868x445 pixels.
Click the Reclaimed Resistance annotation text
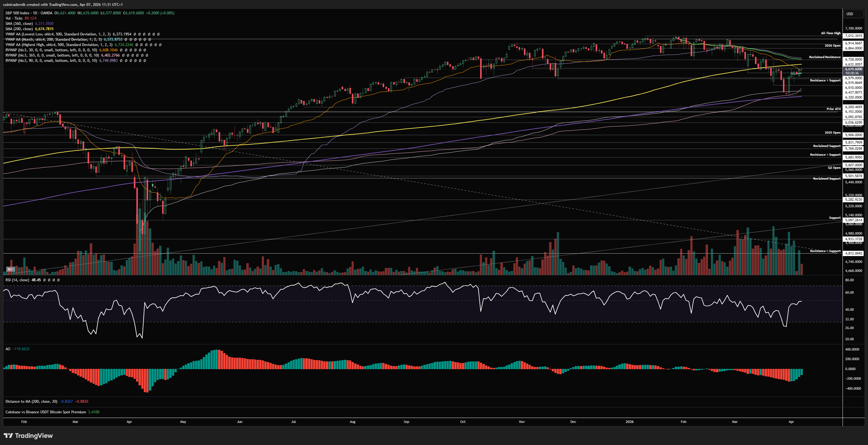coord(825,57)
